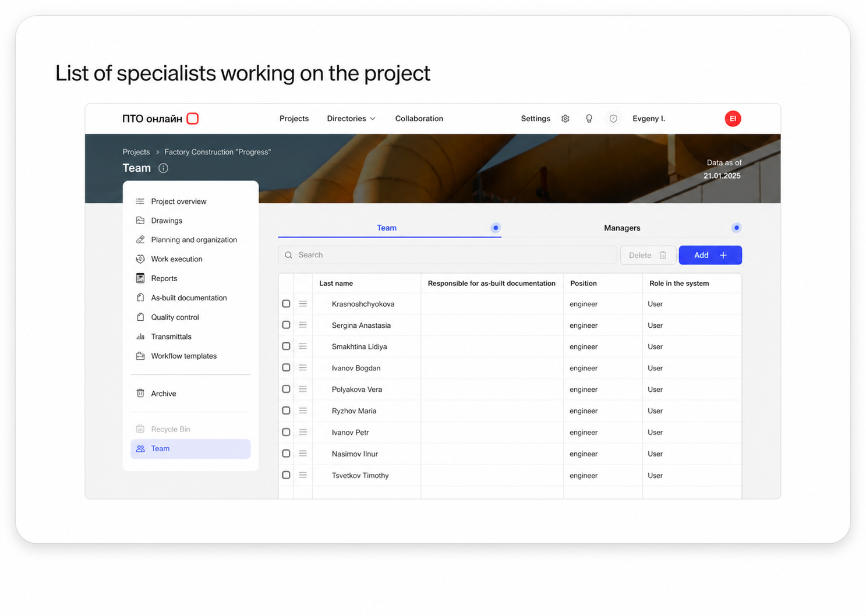
Task: Expand the Directories dropdown menu
Action: (x=351, y=119)
